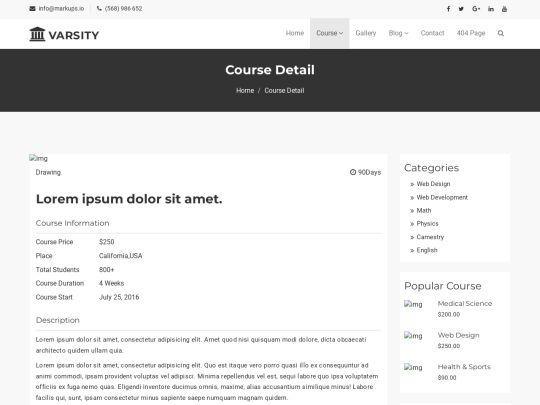Click the '$200.00' price under Medical Science

click(449, 314)
